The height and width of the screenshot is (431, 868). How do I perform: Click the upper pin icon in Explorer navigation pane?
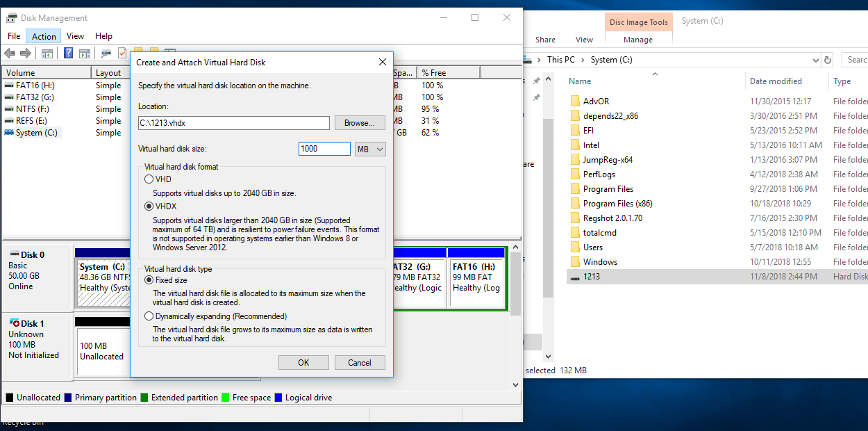pyautogui.click(x=536, y=81)
